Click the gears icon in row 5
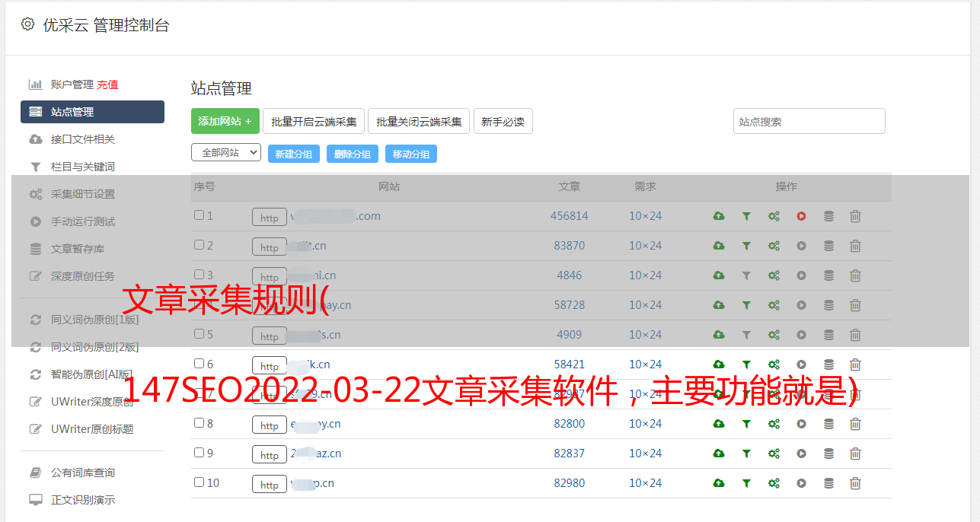Image resolution: width=980 pixels, height=522 pixels. 774,335
